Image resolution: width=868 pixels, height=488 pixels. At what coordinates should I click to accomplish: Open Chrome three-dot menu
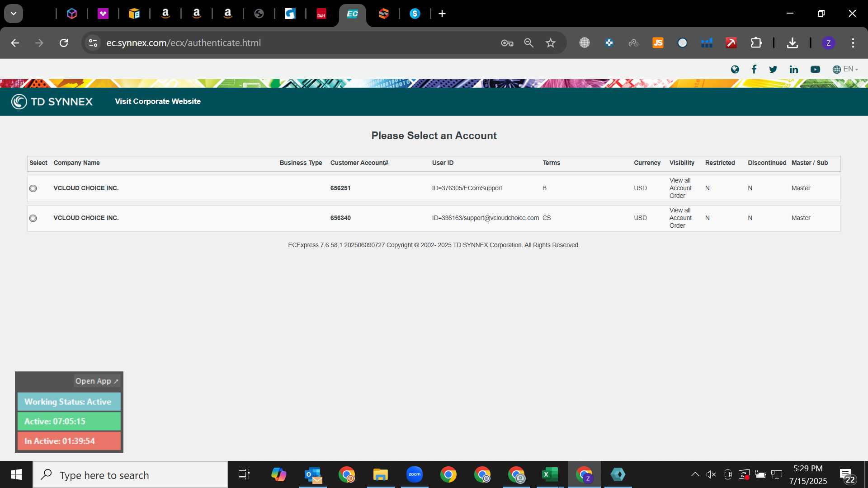tap(853, 43)
